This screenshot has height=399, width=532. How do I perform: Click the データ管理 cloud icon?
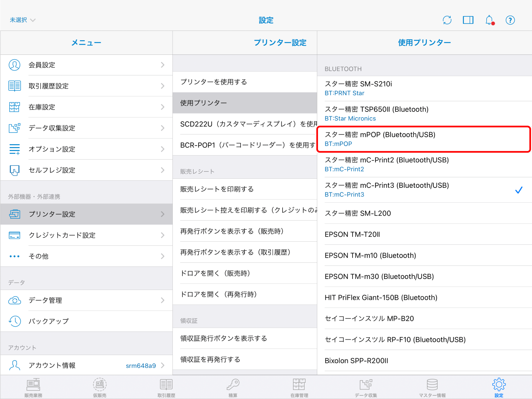15,300
